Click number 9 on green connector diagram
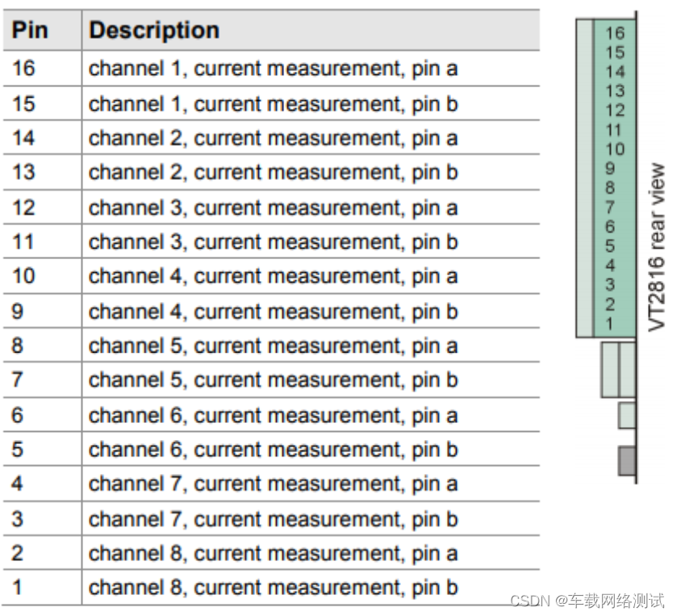The height and width of the screenshot is (616, 677). pos(610,169)
